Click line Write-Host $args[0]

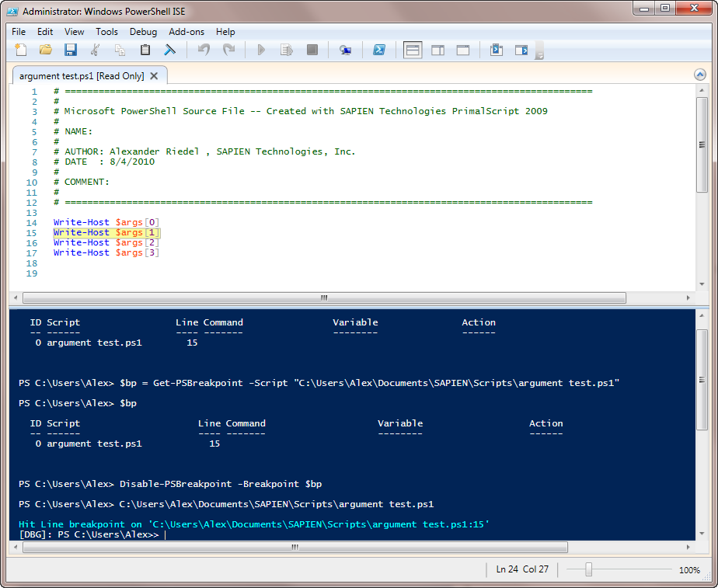(x=106, y=222)
